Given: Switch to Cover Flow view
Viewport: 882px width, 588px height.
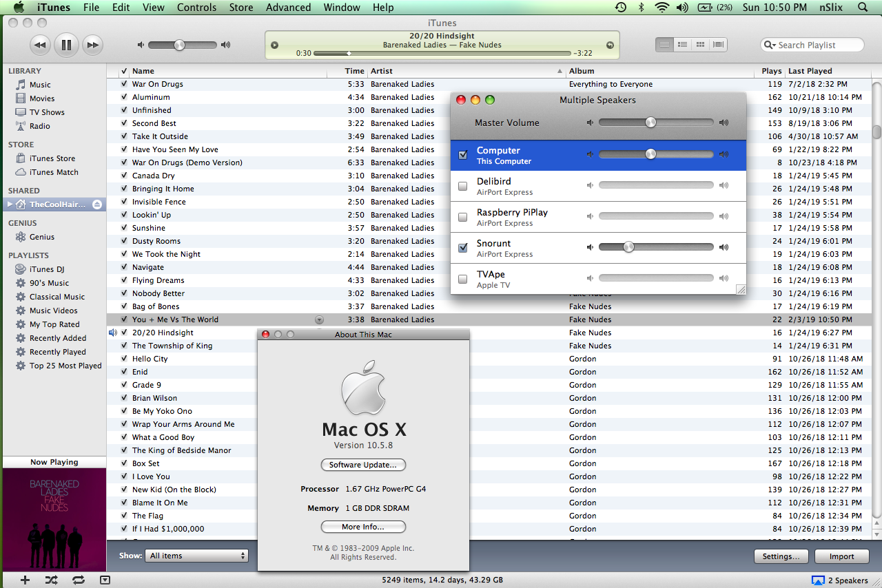Looking at the screenshot, I should point(719,45).
